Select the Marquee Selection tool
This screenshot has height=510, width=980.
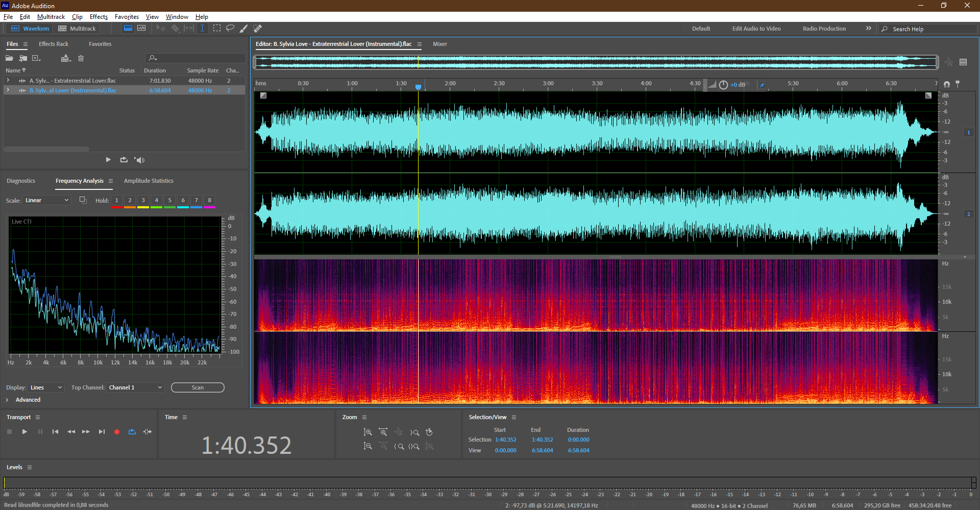[217, 29]
